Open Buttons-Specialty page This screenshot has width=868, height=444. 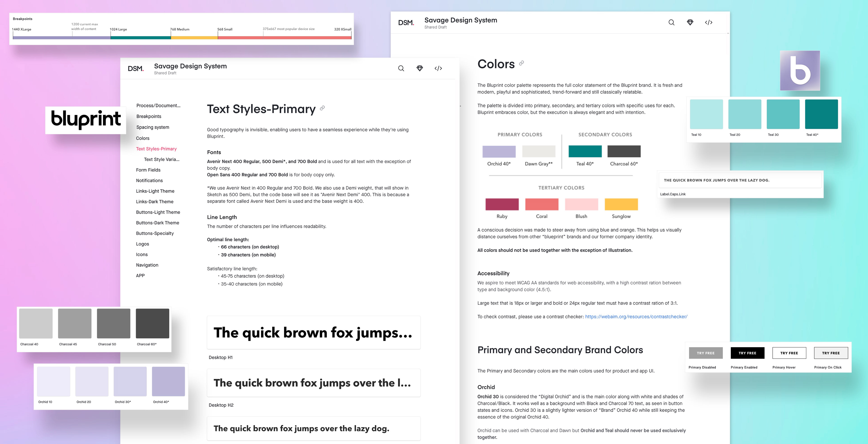(155, 233)
